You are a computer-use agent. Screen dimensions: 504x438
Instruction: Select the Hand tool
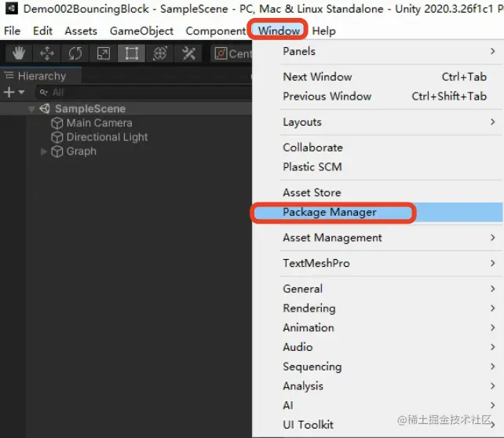pyautogui.click(x=19, y=53)
